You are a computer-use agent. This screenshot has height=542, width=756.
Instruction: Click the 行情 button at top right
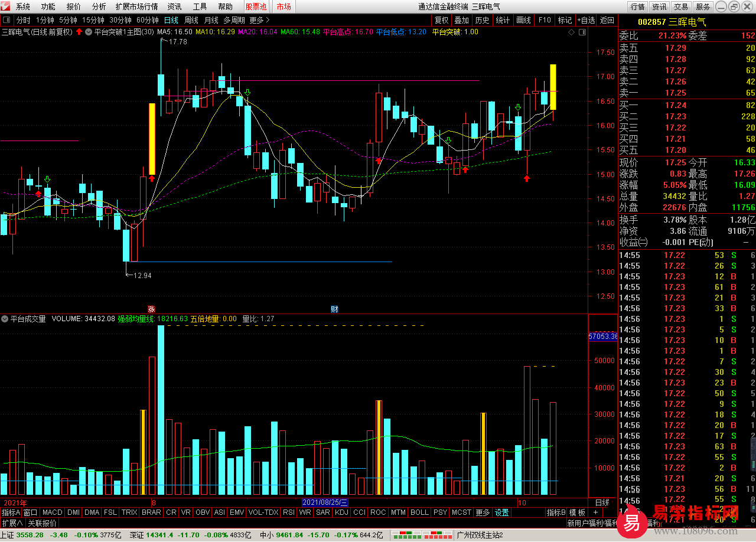637,6
